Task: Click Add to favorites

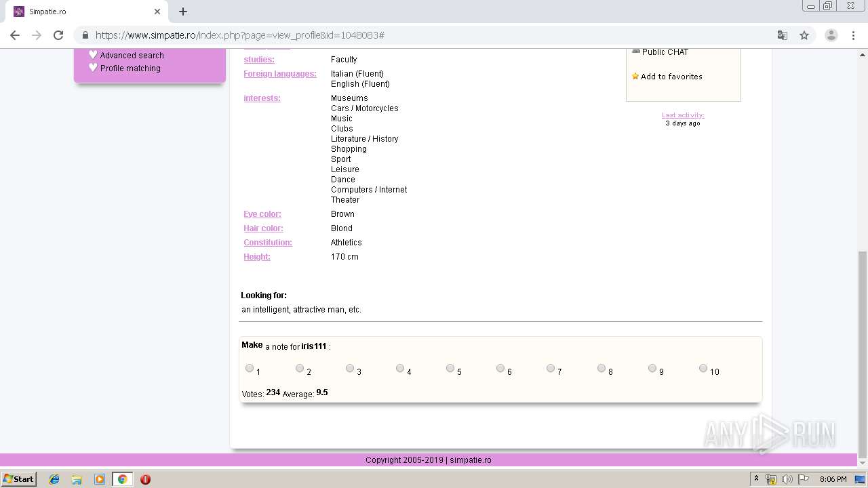Action: (671, 77)
